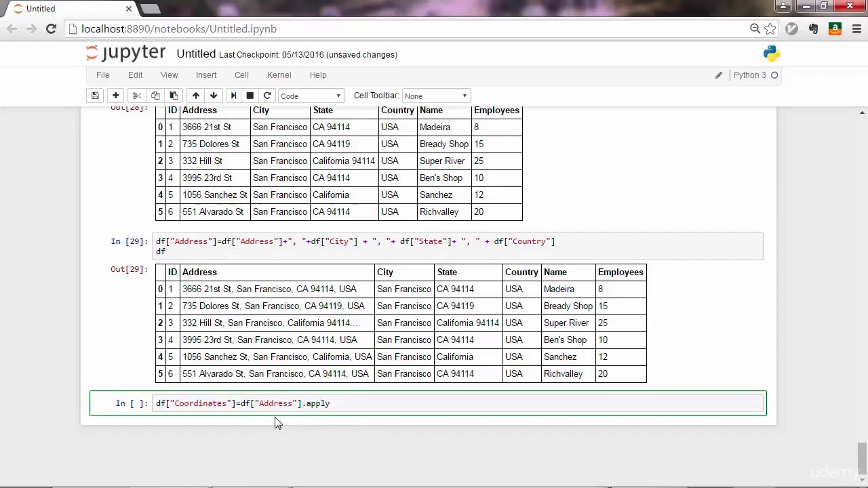Save the notebook with the floppy disk icon
This screenshot has width=868, height=488.
(x=95, y=96)
